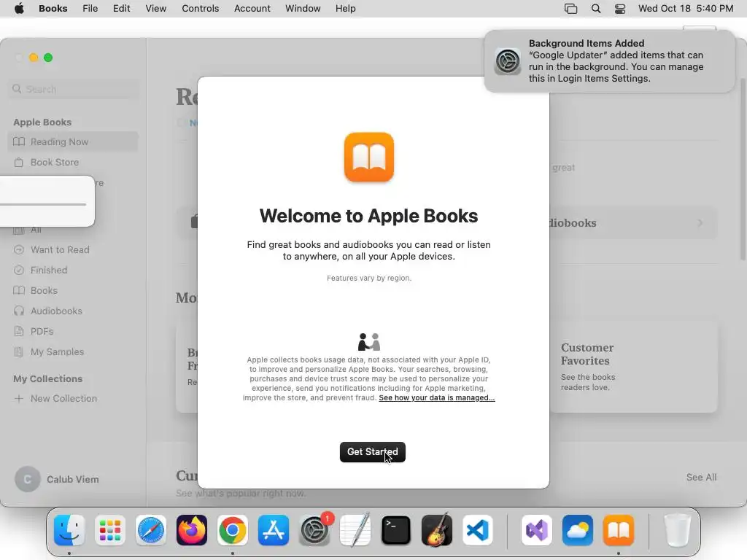Open the Weather app from the Dock
Image resolution: width=747 pixels, height=560 pixels.
(x=578, y=530)
